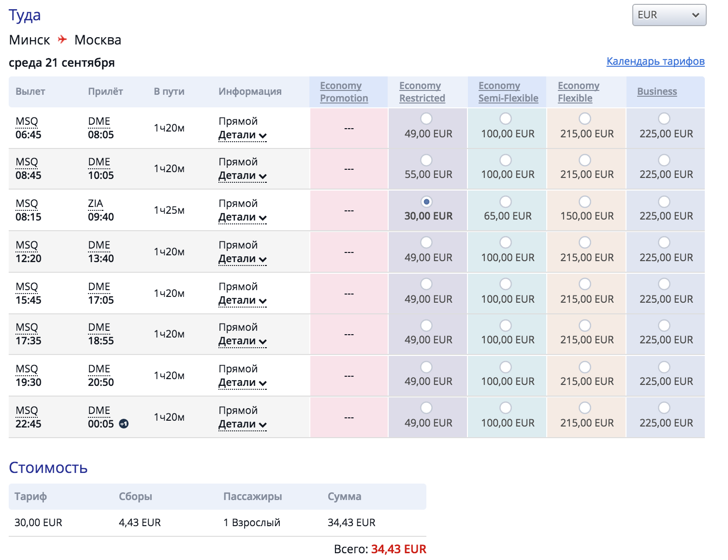Pick 150,00 EUR Economy Flexible for ZIA flight

[585, 202]
